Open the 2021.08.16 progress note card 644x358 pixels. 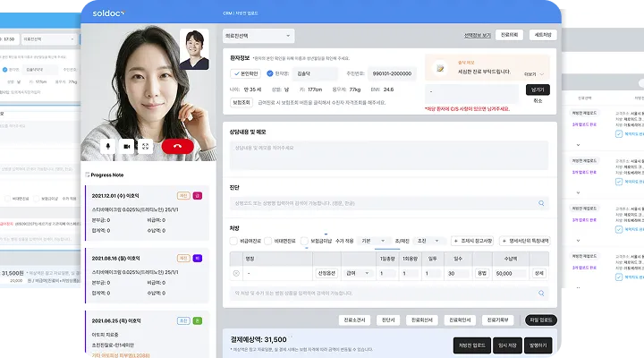[147, 276]
